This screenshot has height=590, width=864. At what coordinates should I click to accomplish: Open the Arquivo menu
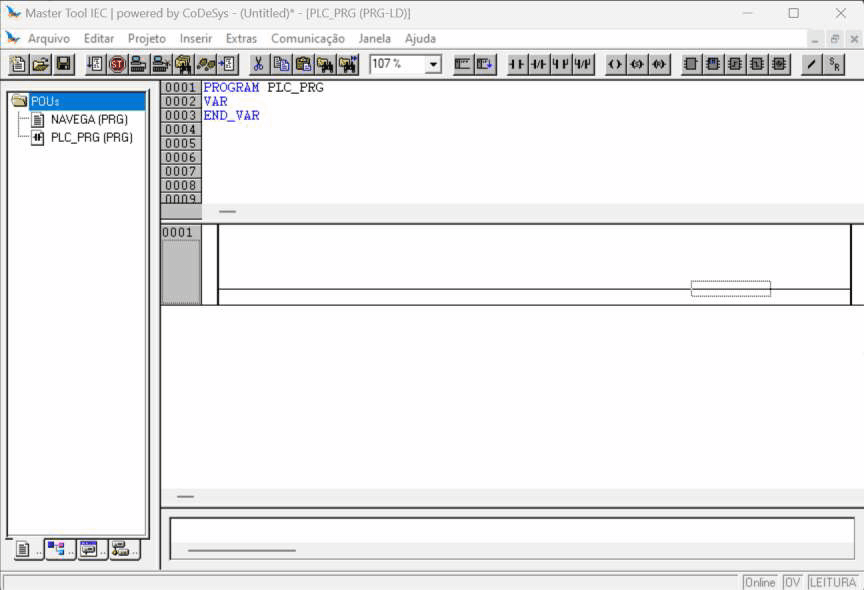coord(49,39)
